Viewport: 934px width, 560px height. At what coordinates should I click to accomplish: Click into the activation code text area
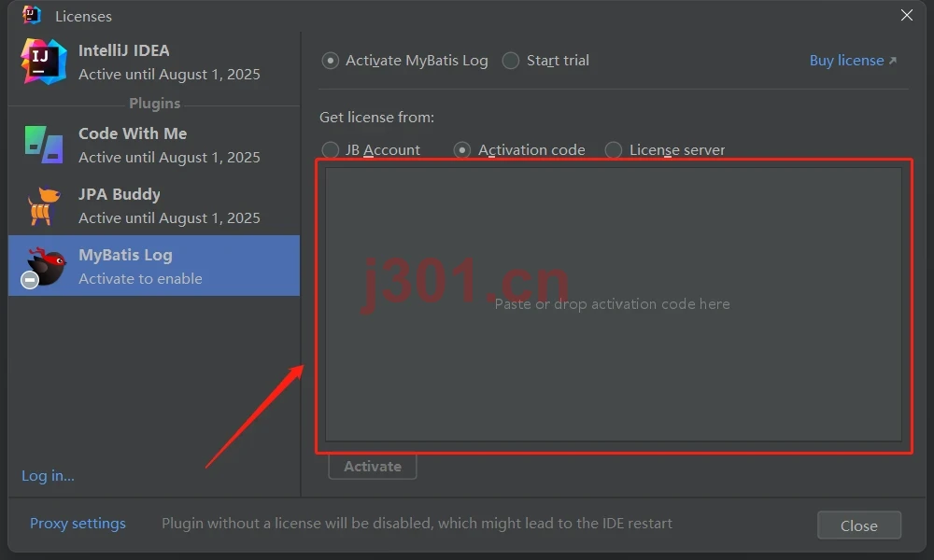(x=614, y=304)
